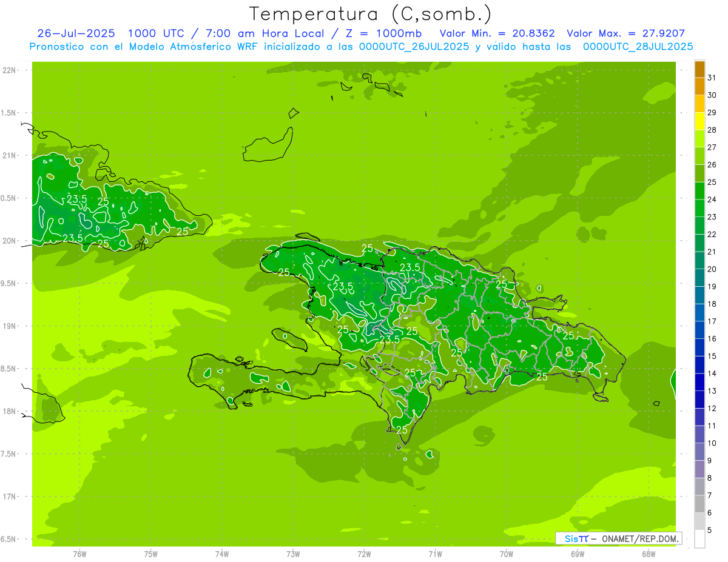
Task: Select the '71W' longitude label
Action: click(435, 554)
